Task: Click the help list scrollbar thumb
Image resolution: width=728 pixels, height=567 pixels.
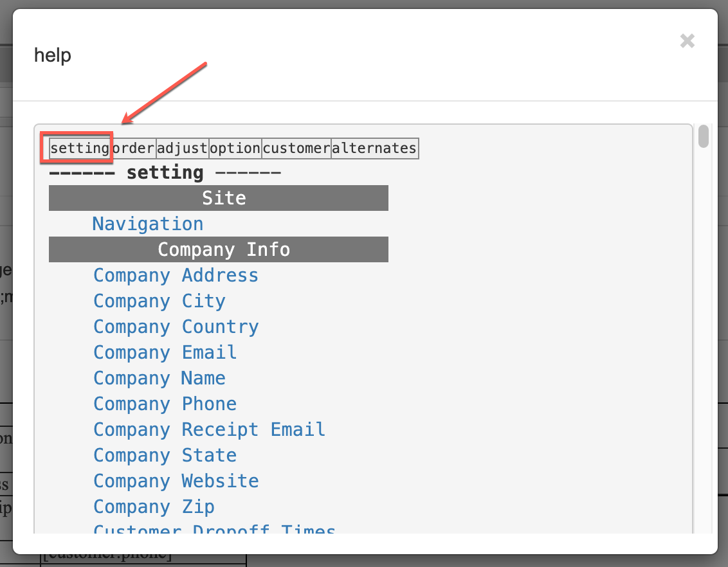Action: [704, 136]
